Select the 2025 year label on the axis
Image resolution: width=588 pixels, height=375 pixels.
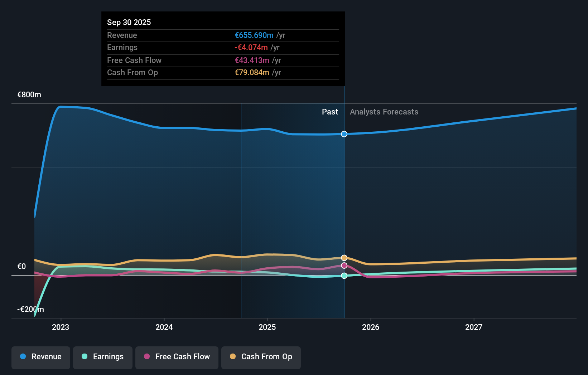(x=267, y=327)
